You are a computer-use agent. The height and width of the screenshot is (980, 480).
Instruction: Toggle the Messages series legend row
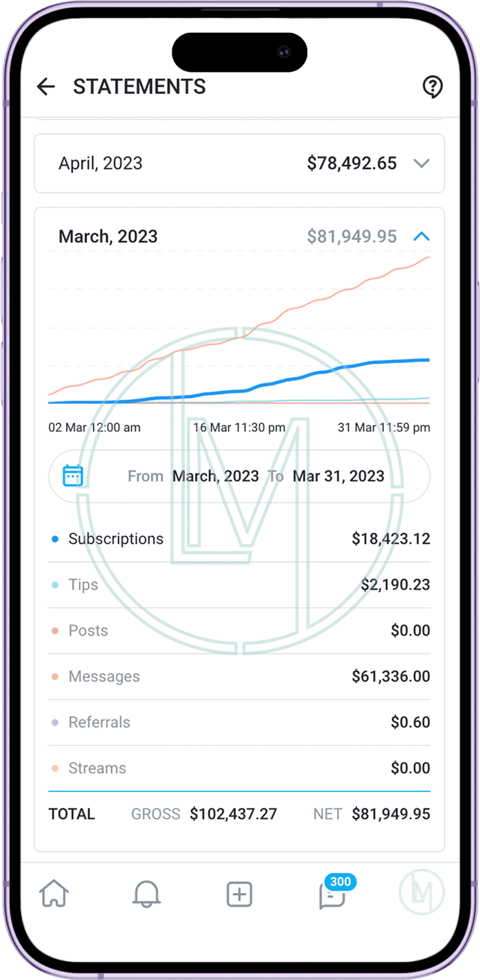click(239, 676)
